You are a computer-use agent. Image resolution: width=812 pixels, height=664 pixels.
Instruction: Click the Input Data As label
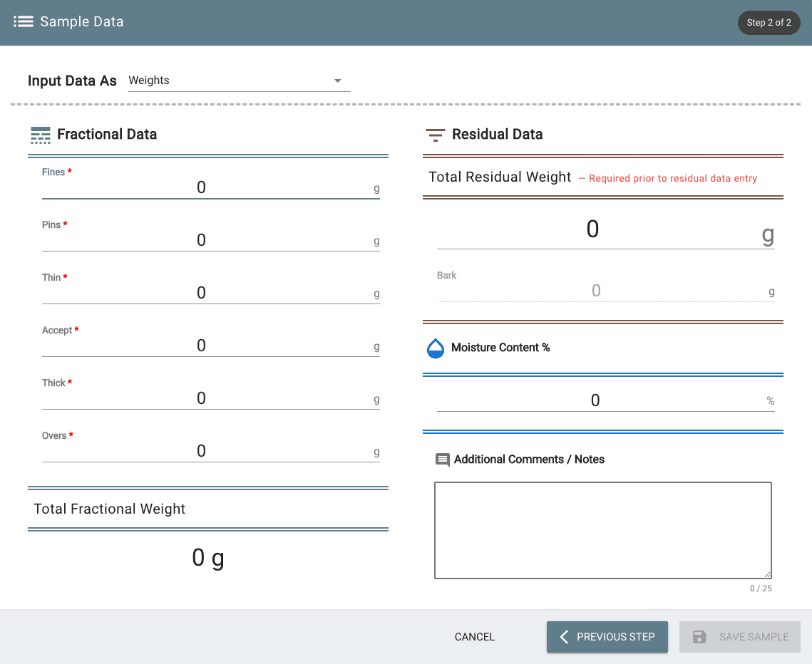[x=72, y=81]
